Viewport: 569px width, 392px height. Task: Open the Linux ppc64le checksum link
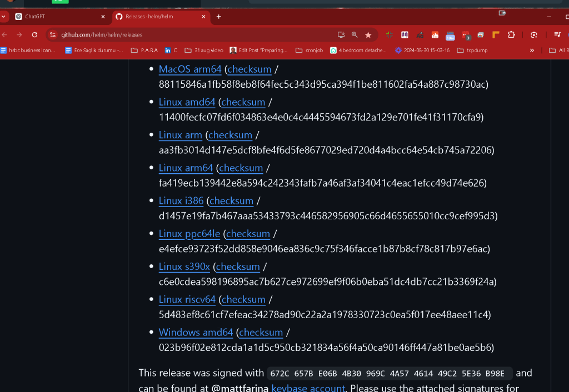(248, 234)
